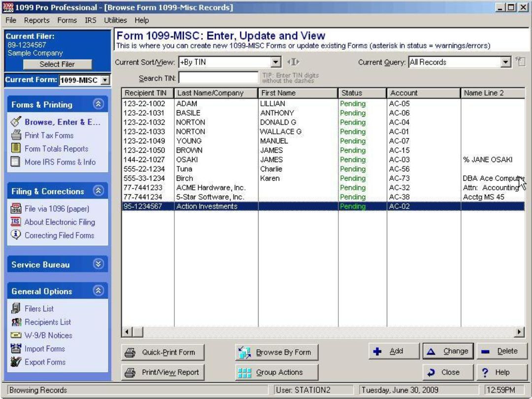Select the row for ADAM LILLIAN

(x=323, y=103)
